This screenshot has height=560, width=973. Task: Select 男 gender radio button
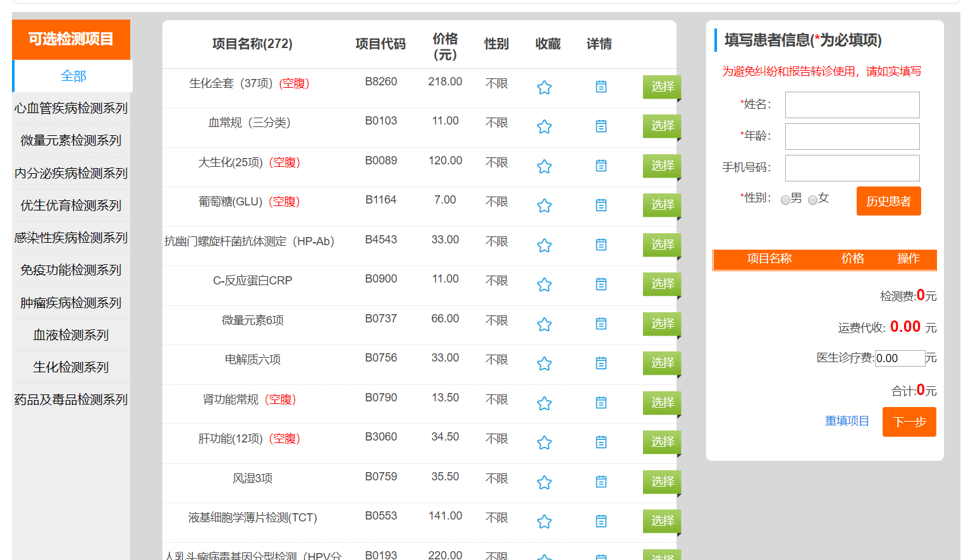(x=785, y=200)
